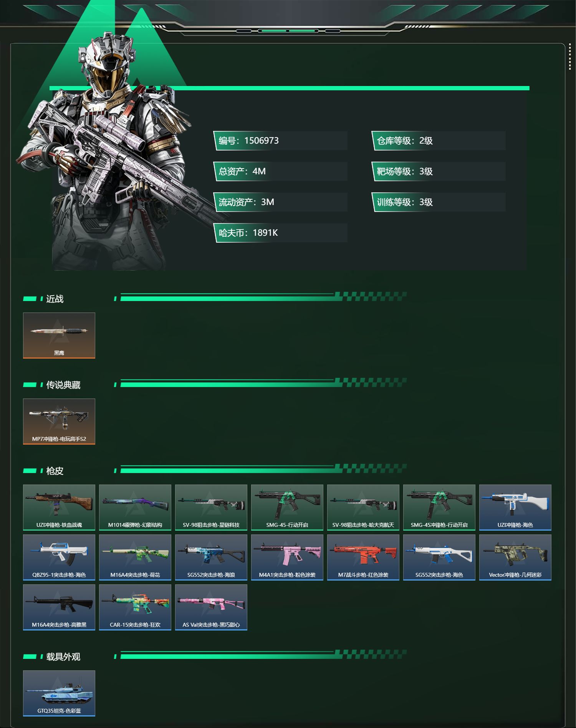Image resolution: width=576 pixels, height=728 pixels.
Task: Click the 哈夫币：1891K stat
Action: (280, 233)
